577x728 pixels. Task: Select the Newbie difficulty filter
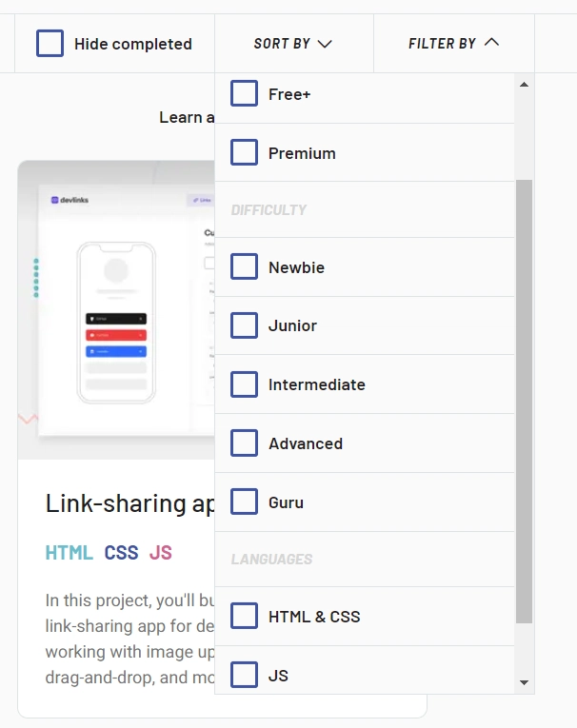coord(244,266)
